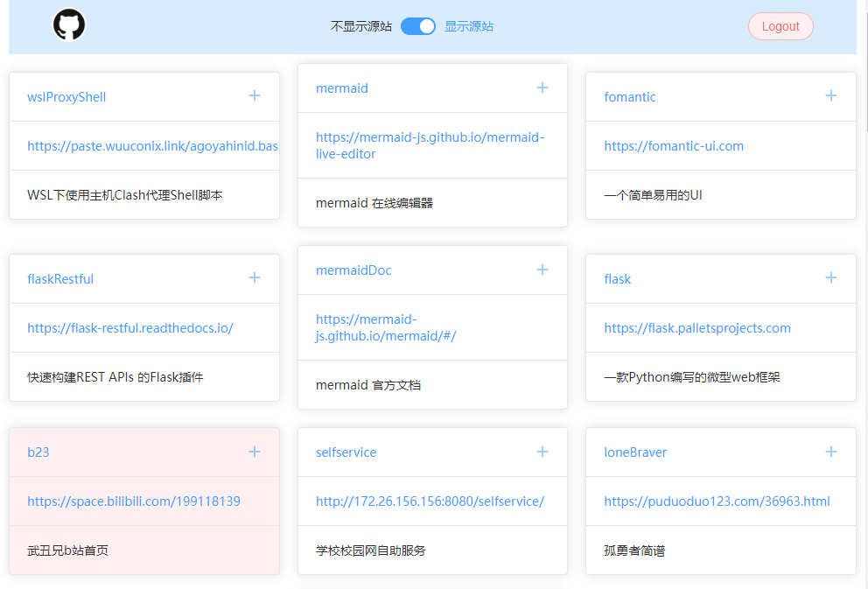Click description '武丑兄b站首页'

click(x=68, y=550)
